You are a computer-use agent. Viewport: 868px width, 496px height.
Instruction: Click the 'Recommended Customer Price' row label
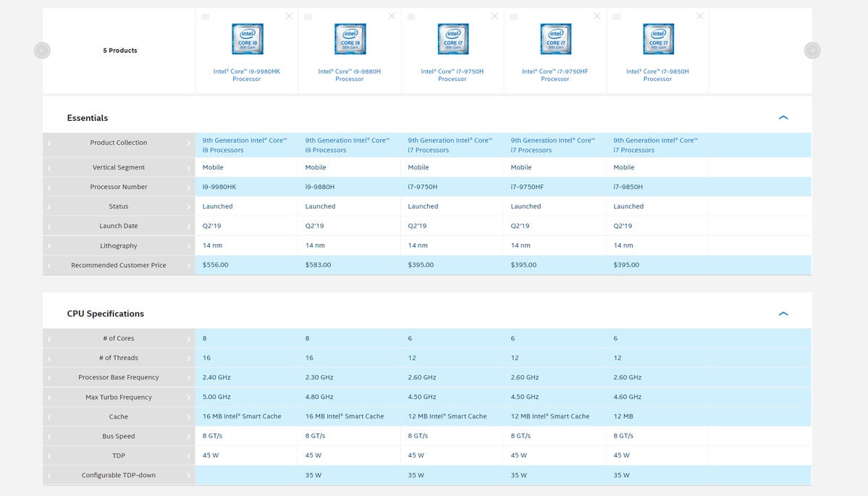[x=119, y=265]
